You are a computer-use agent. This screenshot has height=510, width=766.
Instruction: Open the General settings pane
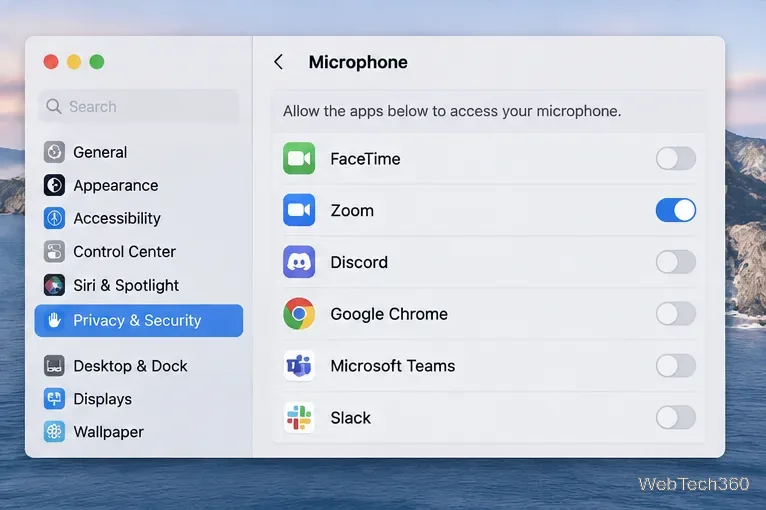point(139,152)
